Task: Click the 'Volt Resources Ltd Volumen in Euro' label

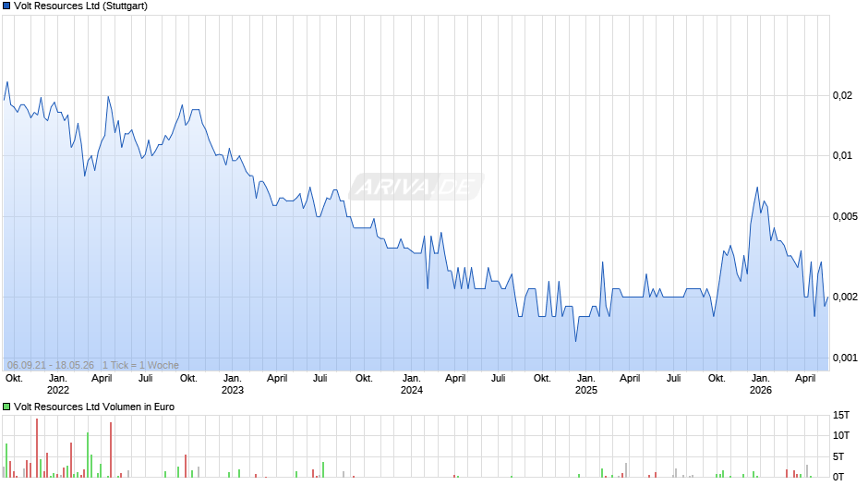Action: click(94, 407)
